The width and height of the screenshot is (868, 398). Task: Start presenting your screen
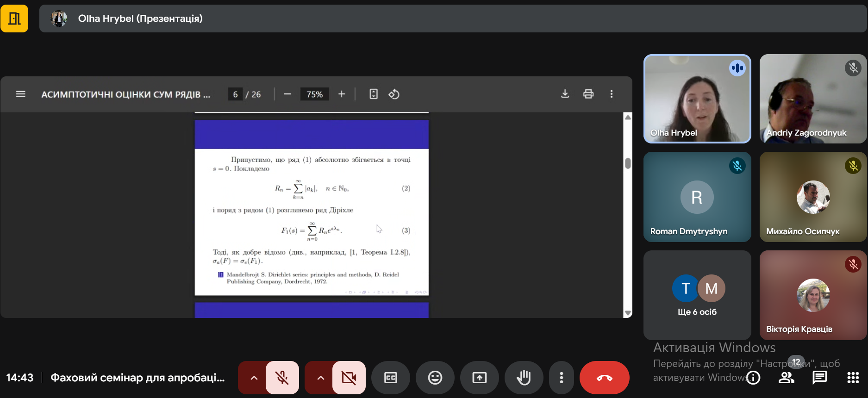coord(479,378)
